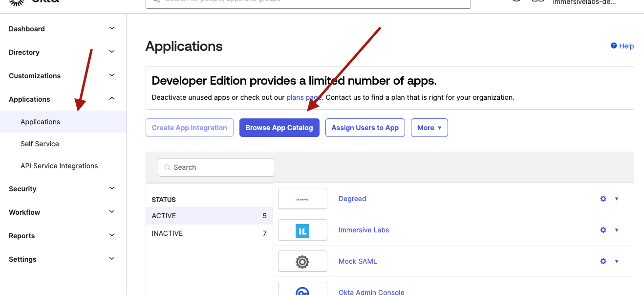Viewport: 644px width, 295px height.
Task: Open API Service Integrations in the sidebar
Action: pos(59,166)
